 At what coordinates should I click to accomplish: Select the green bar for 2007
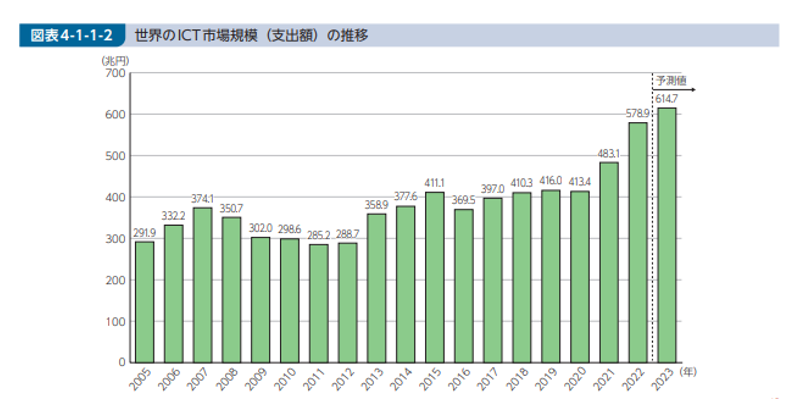tap(203, 285)
